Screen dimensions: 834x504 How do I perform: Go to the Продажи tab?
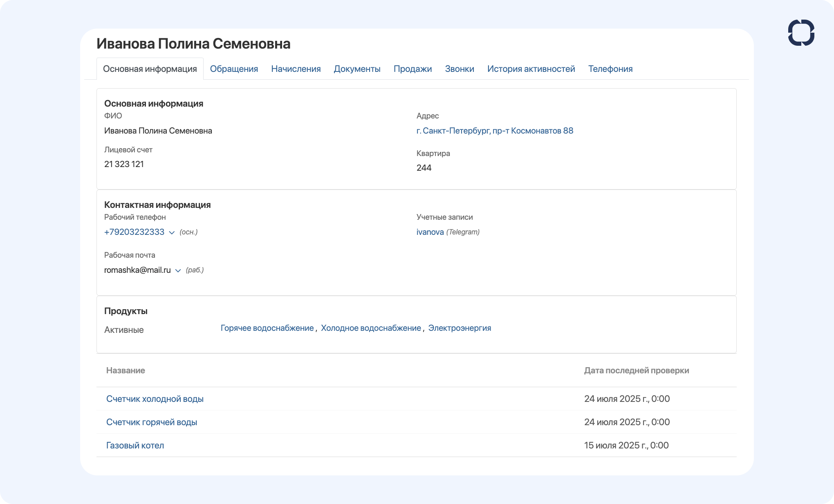413,69
